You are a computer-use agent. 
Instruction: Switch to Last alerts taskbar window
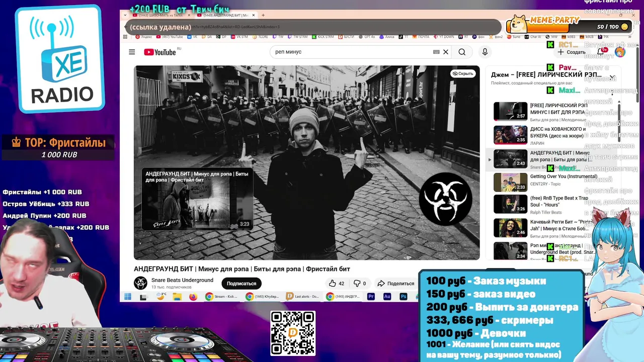pos(303,297)
